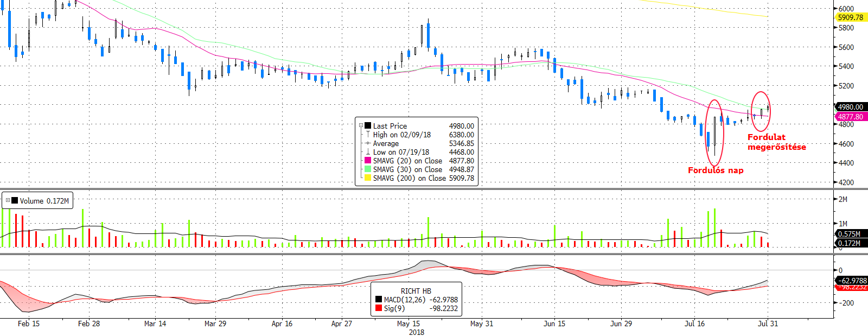Click the 6000 price axis label

pyautogui.click(x=846, y=9)
